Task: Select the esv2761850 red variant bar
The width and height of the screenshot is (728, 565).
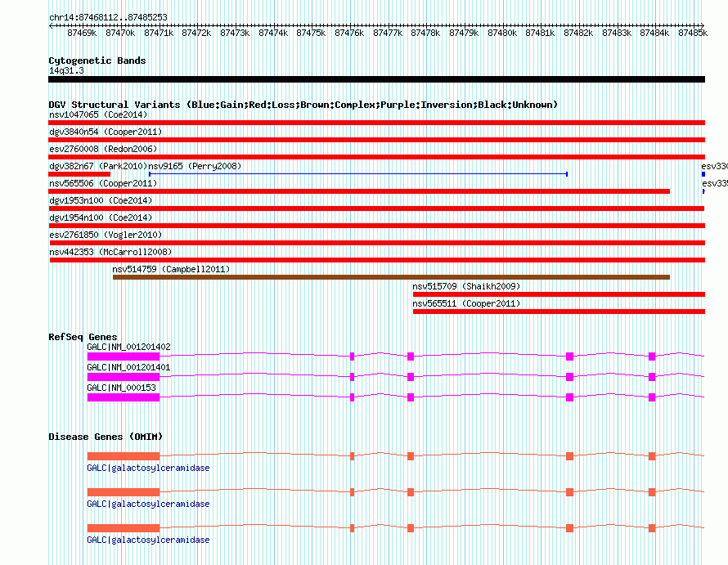Action: pos(377,243)
